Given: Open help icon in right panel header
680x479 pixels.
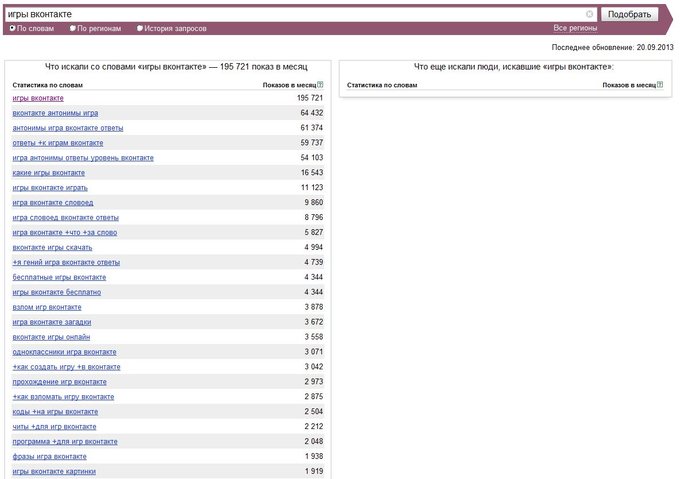Looking at the screenshot, I should pos(660,85).
